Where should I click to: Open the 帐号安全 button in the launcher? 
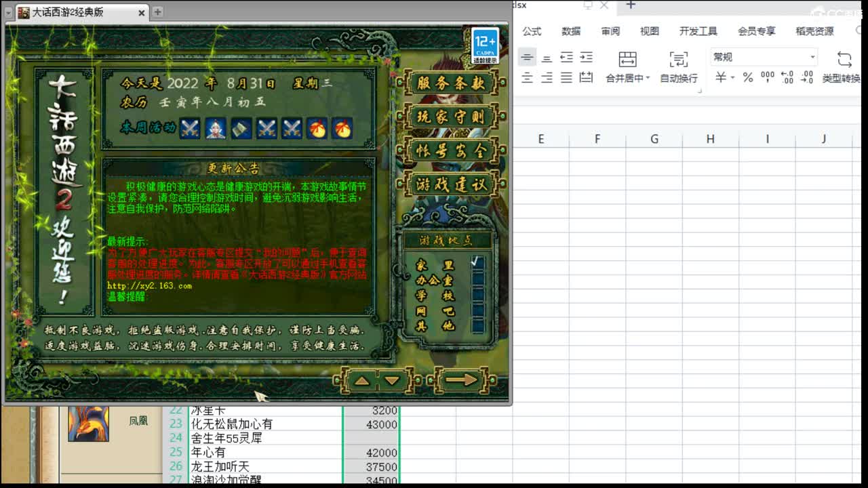(450, 150)
